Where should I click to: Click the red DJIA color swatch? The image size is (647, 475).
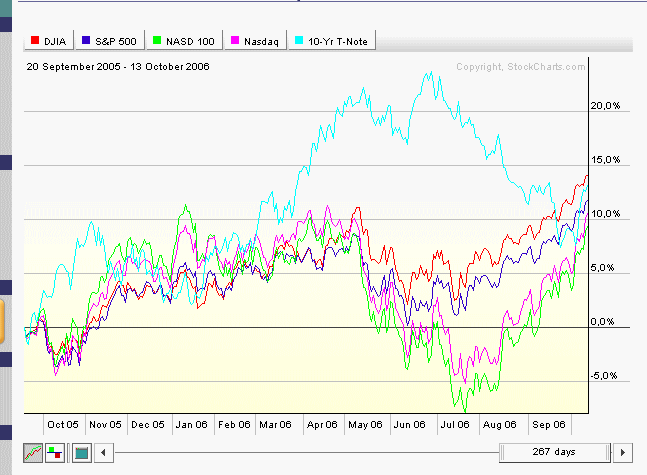35,40
